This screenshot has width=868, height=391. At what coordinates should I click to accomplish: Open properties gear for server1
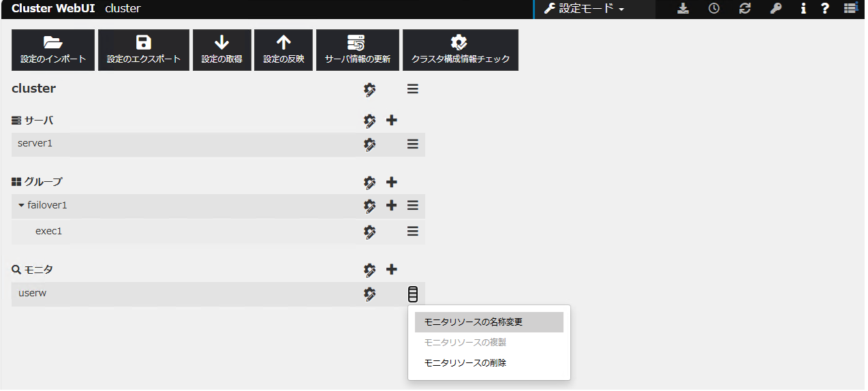(369, 144)
